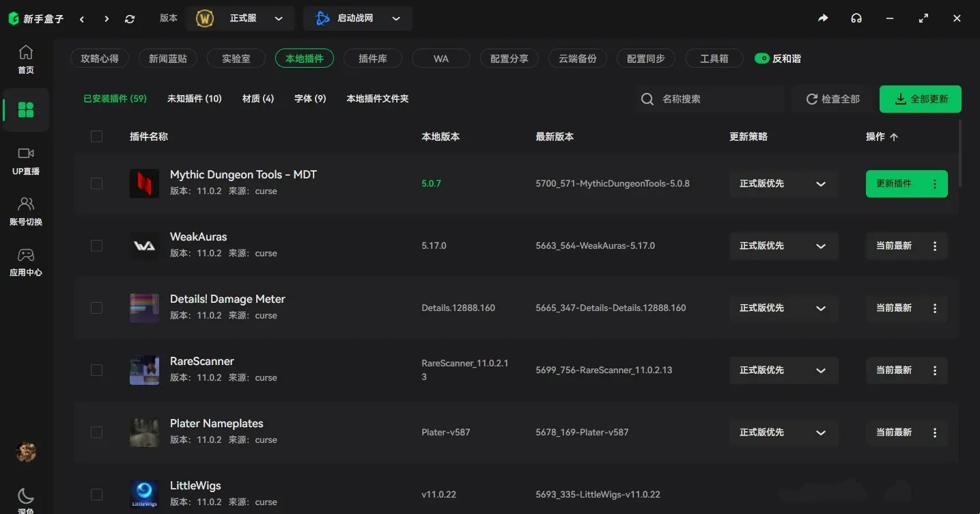Open more options for Plater Nameplates
The width and height of the screenshot is (980, 514).
click(935, 433)
